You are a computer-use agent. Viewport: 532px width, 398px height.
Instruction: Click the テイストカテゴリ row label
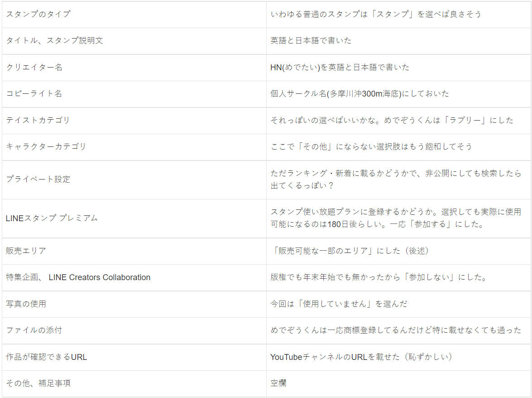(x=38, y=120)
